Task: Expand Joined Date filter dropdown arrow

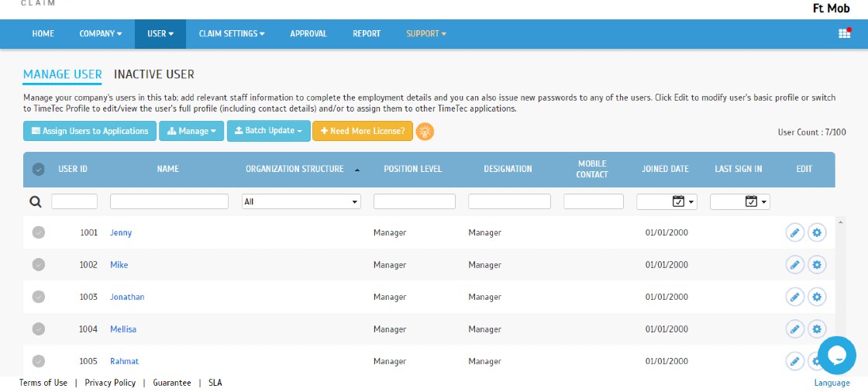Action: pyautogui.click(x=691, y=202)
